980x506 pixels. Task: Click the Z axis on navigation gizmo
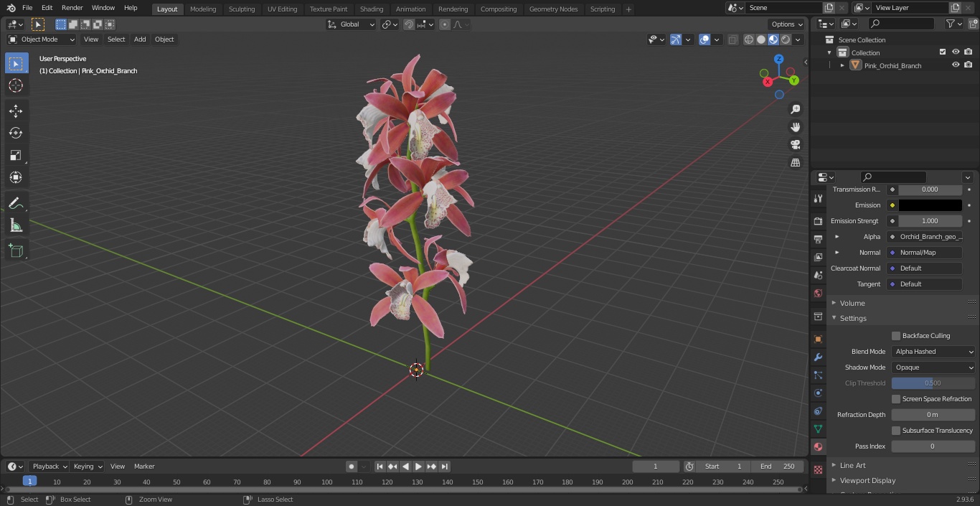coord(778,59)
